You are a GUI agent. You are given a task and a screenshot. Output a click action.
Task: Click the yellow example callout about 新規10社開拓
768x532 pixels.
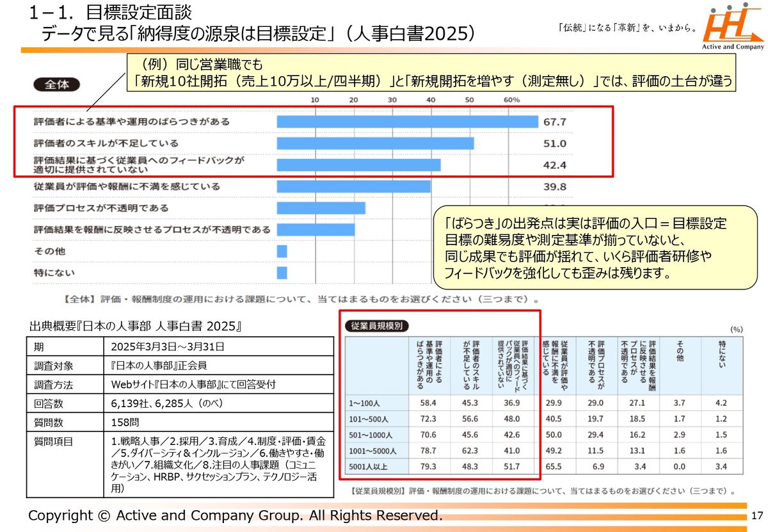click(x=429, y=74)
